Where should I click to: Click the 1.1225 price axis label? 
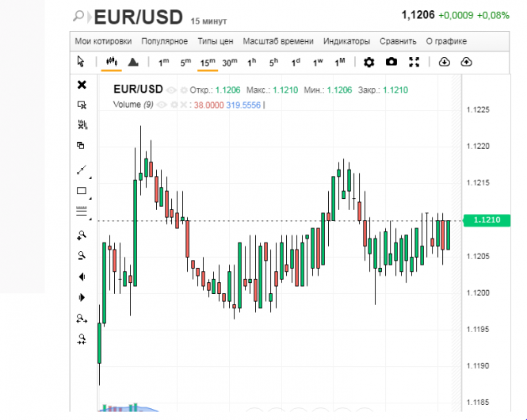478,110
